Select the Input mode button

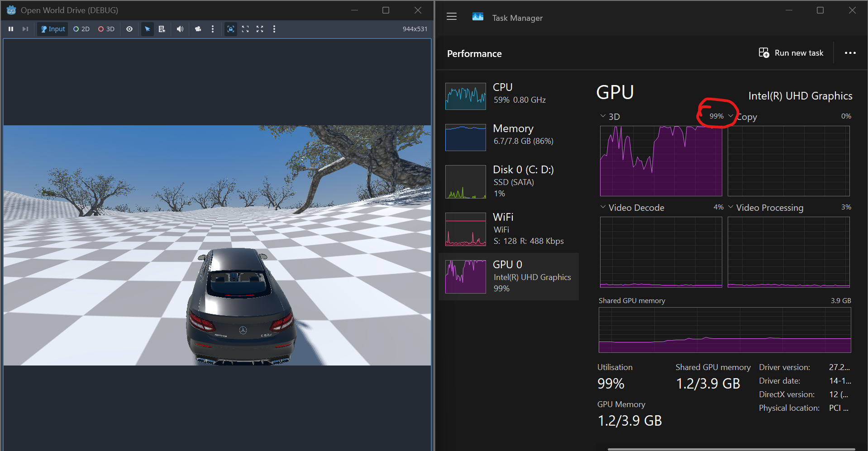tap(53, 29)
